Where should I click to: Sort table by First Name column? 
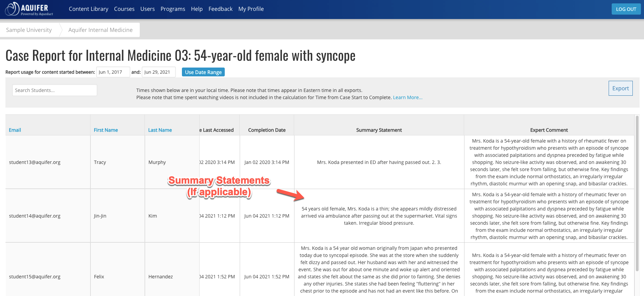point(106,130)
